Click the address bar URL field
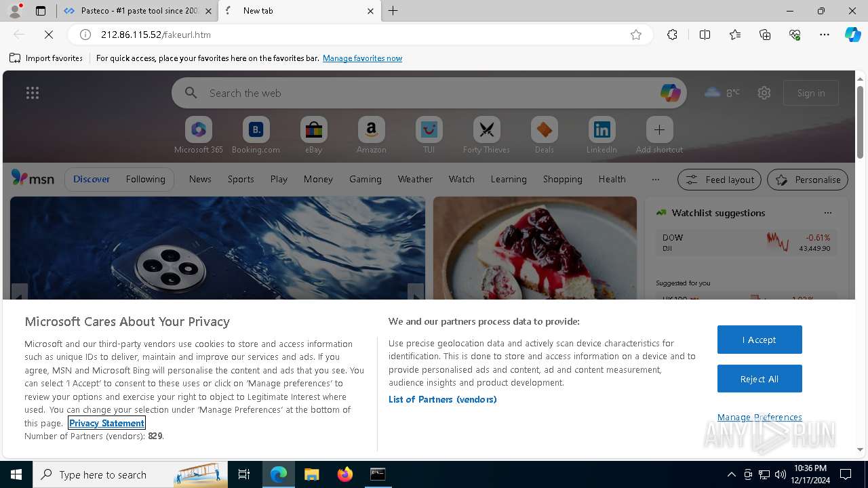This screenshot has width=868, height=488. [359, 35]
